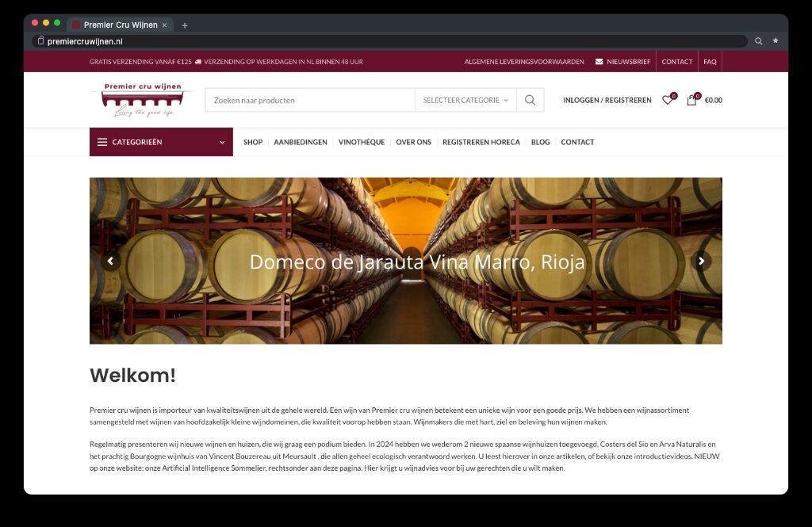Click the premiercruwijnen.nl address bar

391,41
